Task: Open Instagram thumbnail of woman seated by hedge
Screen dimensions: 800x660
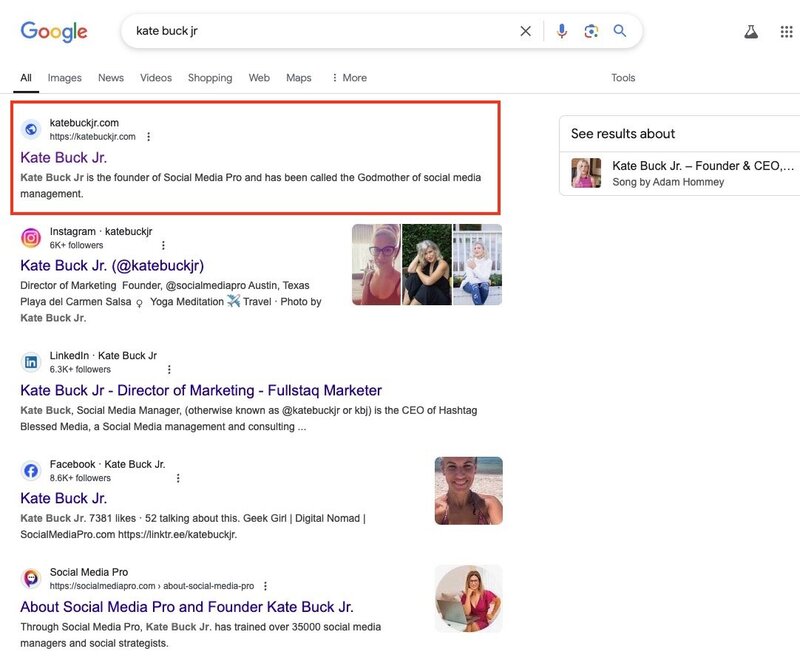Action: click(427, 265)
